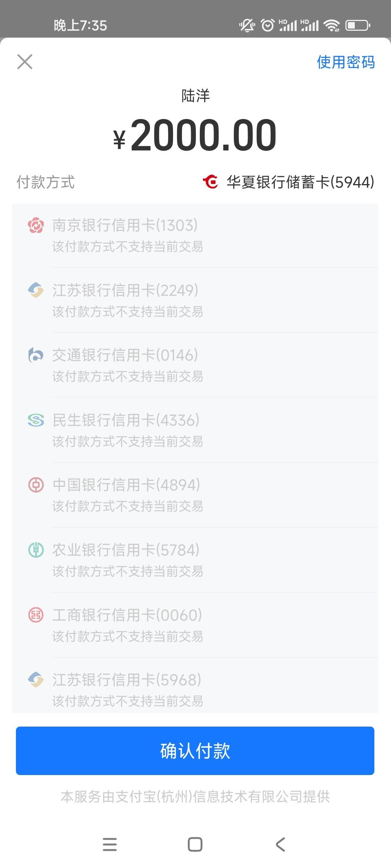Confirm payment with 确认付款 button
391x868 pixels.
[x=195, y=751]
